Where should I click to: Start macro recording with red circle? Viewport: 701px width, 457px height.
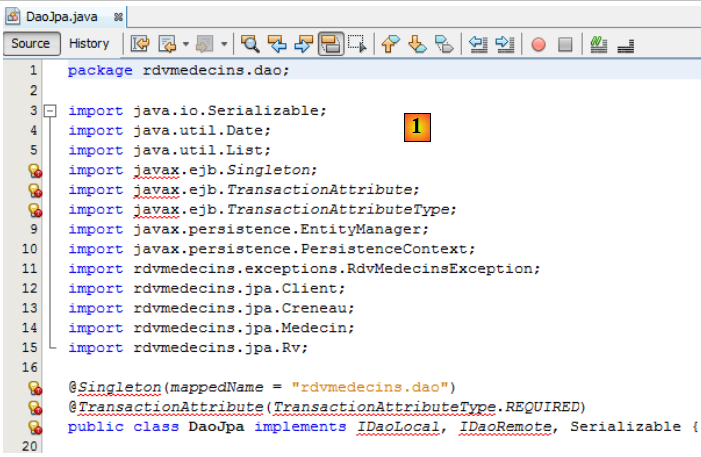(538, 44)
